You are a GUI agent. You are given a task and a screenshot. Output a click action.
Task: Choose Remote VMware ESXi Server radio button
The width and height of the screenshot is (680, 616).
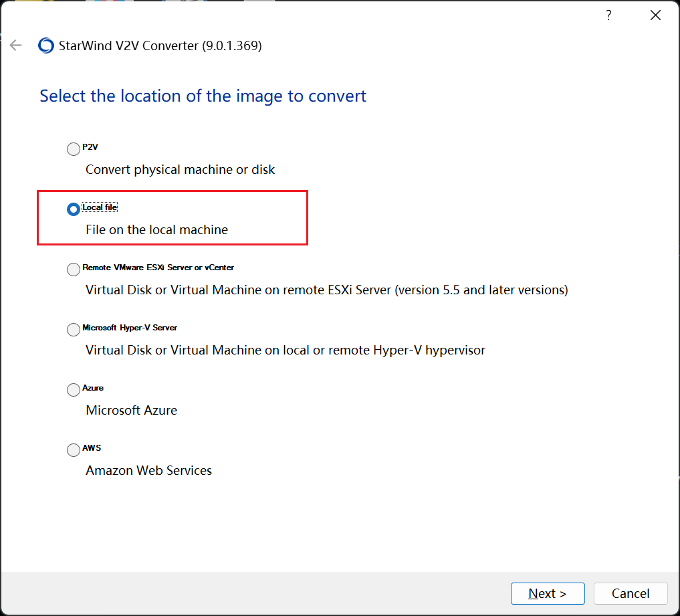coord(74,270)
